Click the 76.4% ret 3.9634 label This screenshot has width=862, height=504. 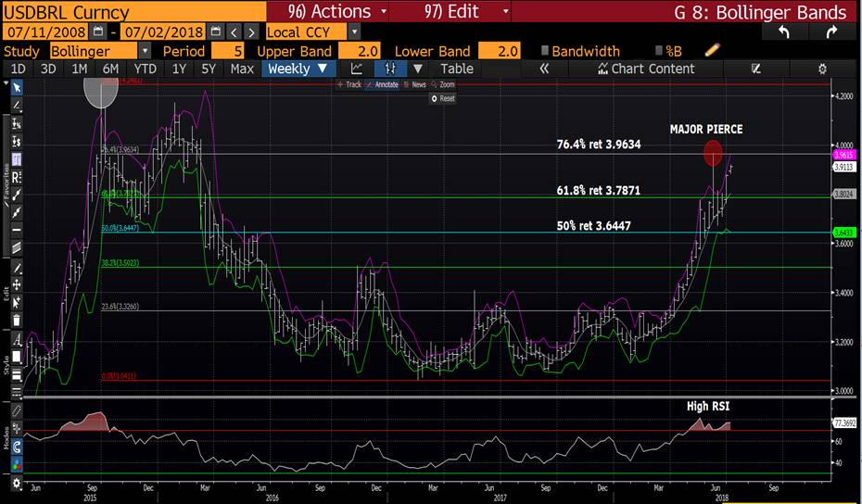[x=599, y=145]
